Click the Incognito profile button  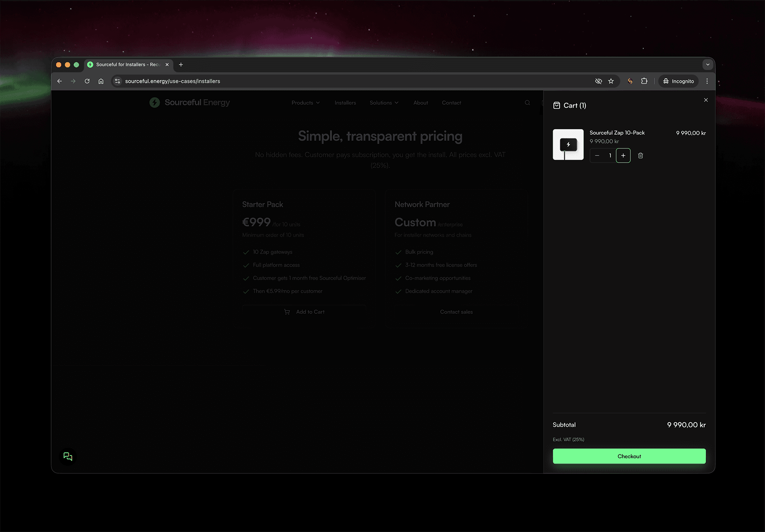coord(678,81)
